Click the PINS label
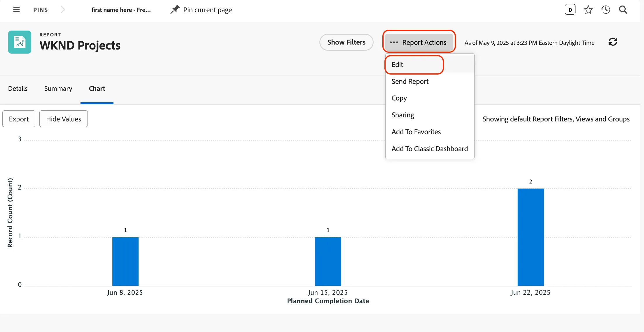The image size is (644, 332). [41, 10]
